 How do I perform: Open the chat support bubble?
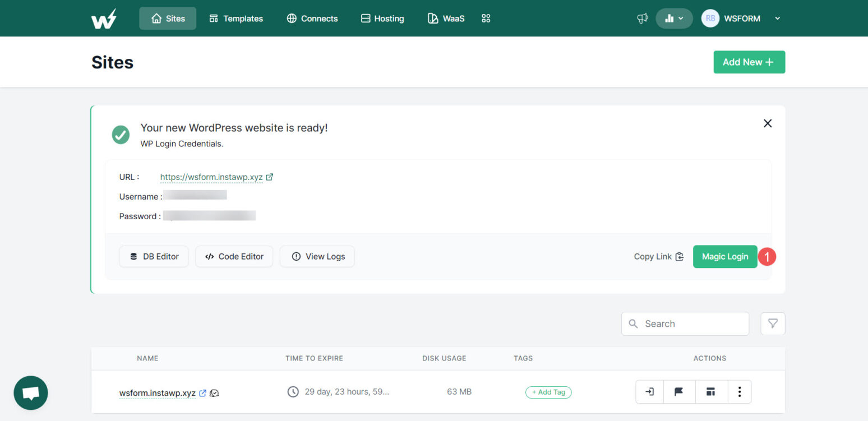coord(31,393)
